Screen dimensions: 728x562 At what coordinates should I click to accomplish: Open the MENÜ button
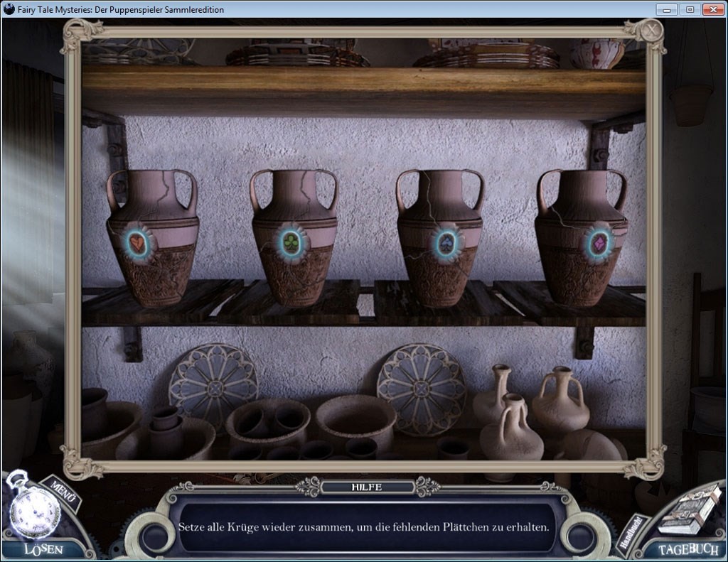coord(63,493)
